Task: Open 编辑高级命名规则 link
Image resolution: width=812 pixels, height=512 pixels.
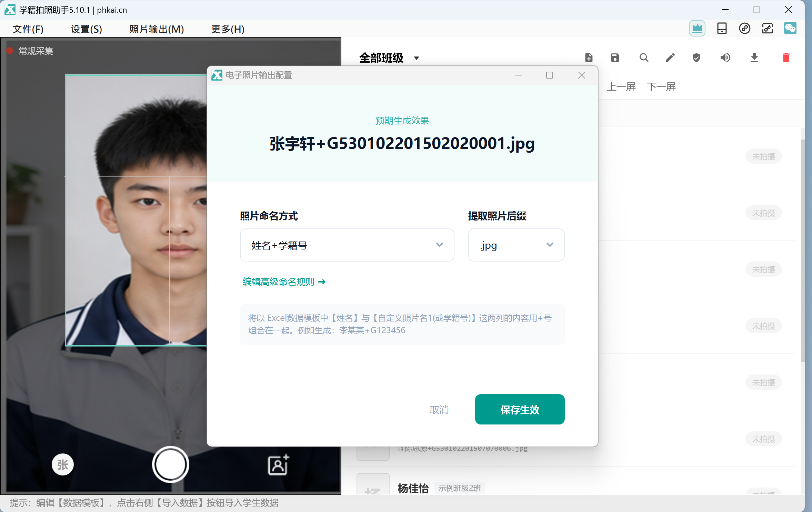Action: (x=284, y=282)
